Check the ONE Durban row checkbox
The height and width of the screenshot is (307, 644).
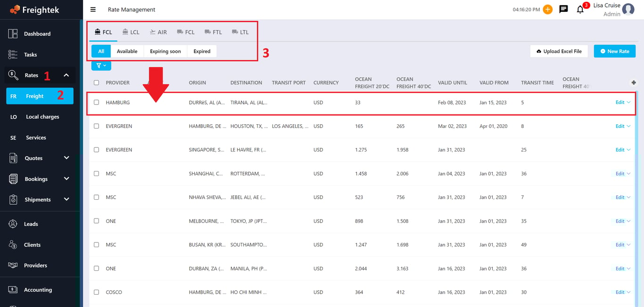point(97,268)
